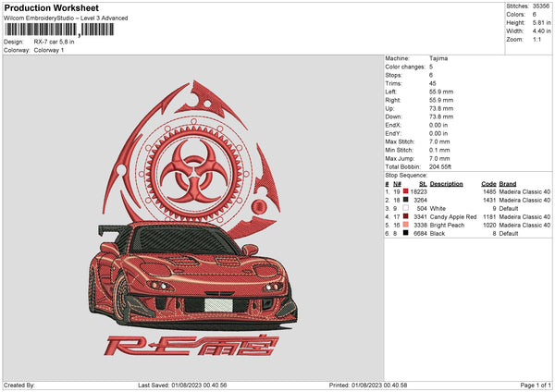This screenshot has height=392, width=555.
Task: Click the Left value 55.9 mm
Action: click(441, 92)
